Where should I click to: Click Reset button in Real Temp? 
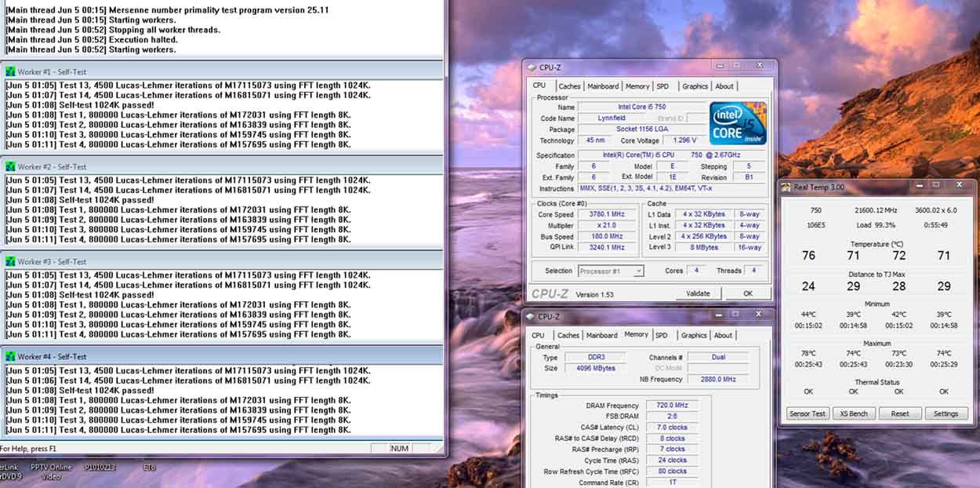tap(899, 413)
